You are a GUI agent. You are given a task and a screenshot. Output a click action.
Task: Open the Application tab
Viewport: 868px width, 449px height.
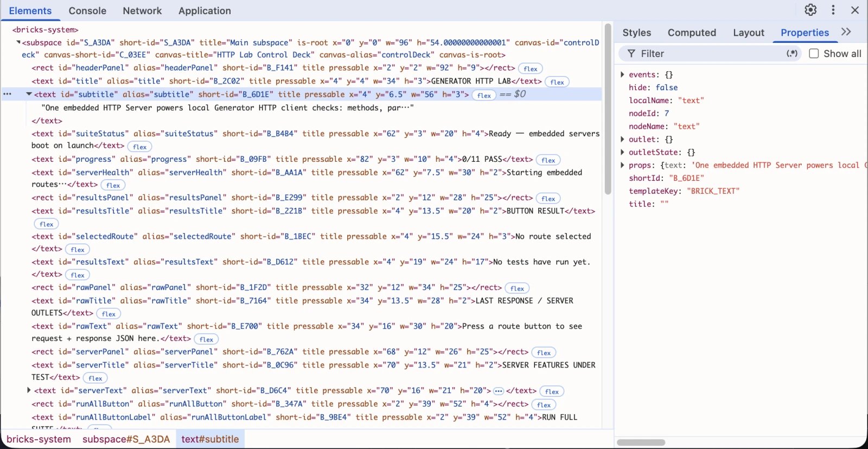tap(205, 11)
